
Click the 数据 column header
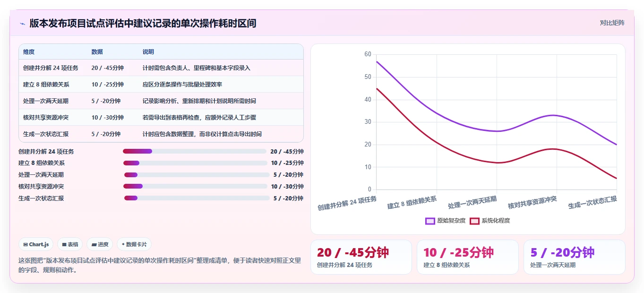click(97, 52)
